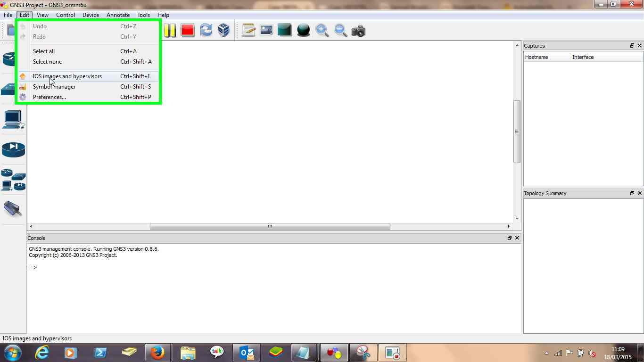Open the Tools menu
Screen dimensions: 644x362
coord(143,15)
